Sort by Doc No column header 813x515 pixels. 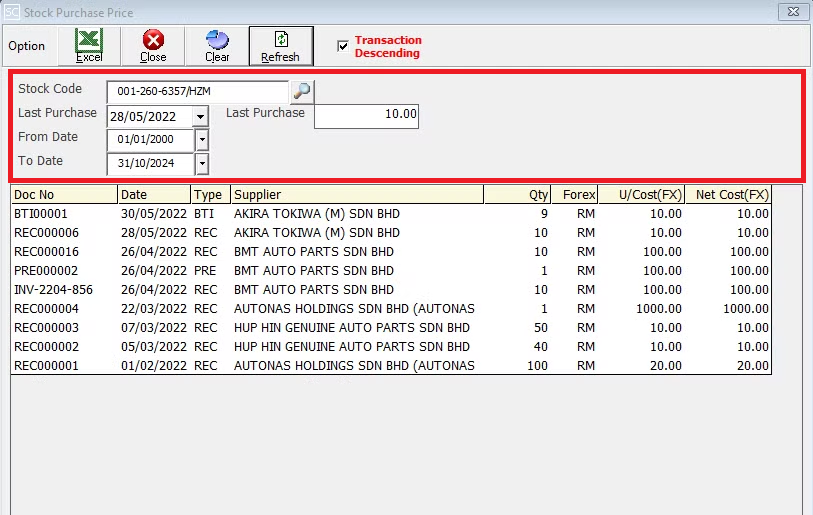[x=64, y=194]
